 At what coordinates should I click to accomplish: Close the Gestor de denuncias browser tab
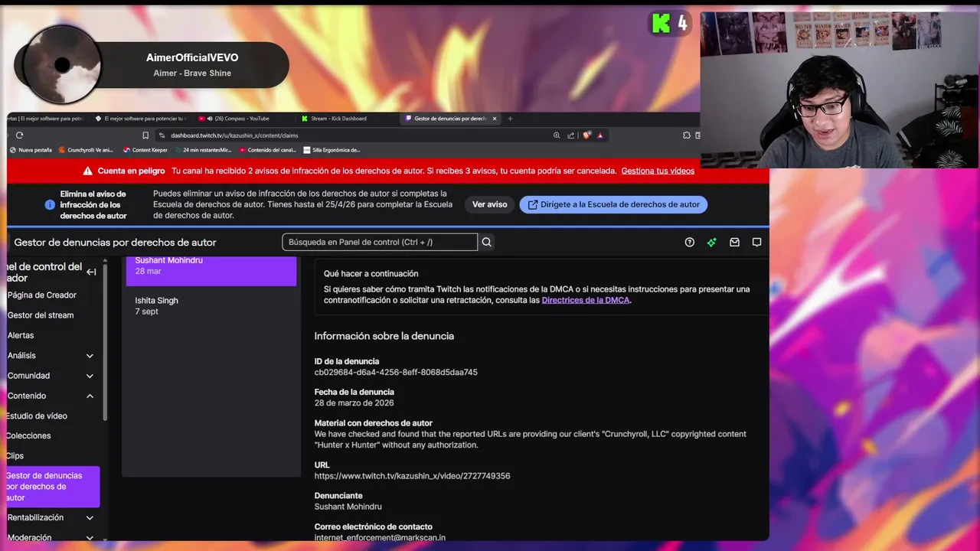(495, 119)
